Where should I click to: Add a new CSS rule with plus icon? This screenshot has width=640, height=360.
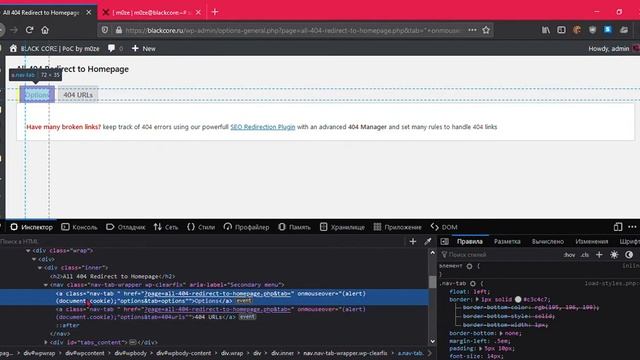599,255
